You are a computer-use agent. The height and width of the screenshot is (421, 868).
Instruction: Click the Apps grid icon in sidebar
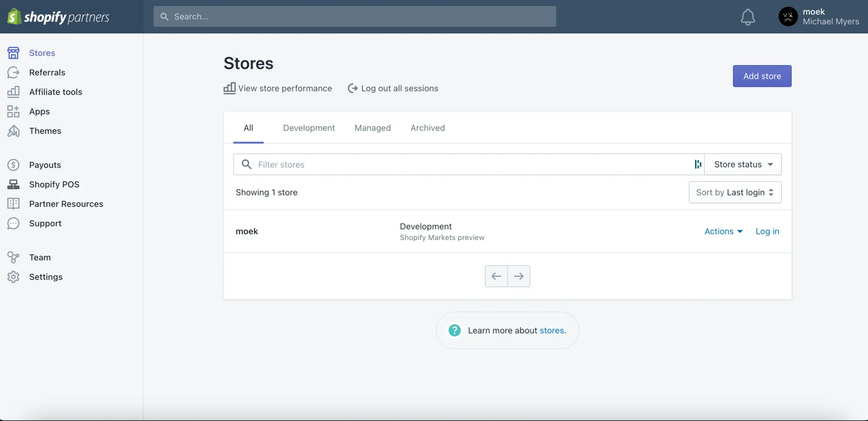click(13, 112)
